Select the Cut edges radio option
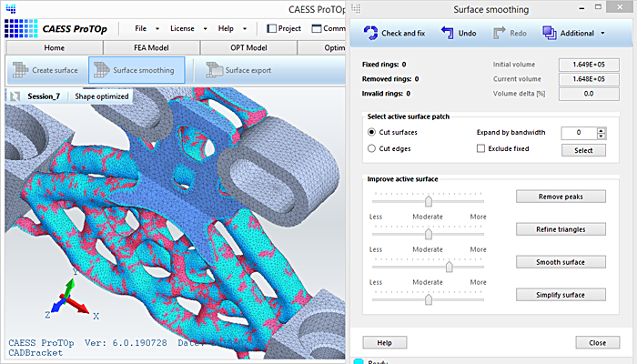Image resolution: width=637 pixels, height=364 pixels. [x=371, y=147]
